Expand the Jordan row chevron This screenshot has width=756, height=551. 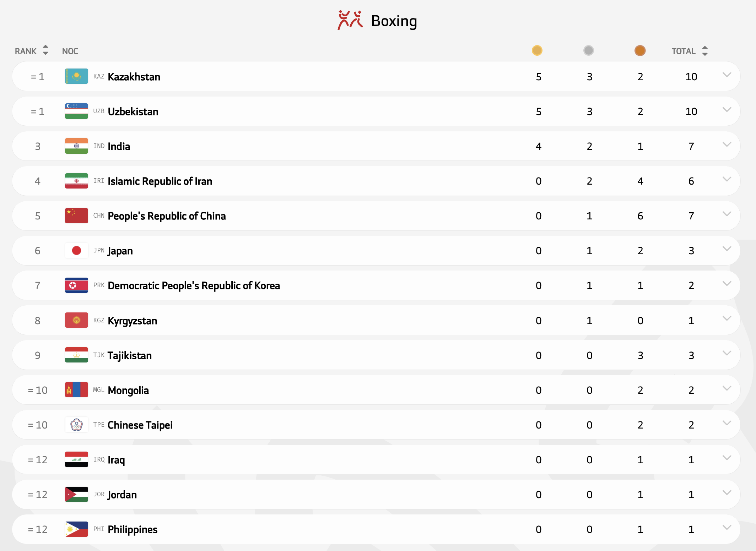click(x=727, y=493)
